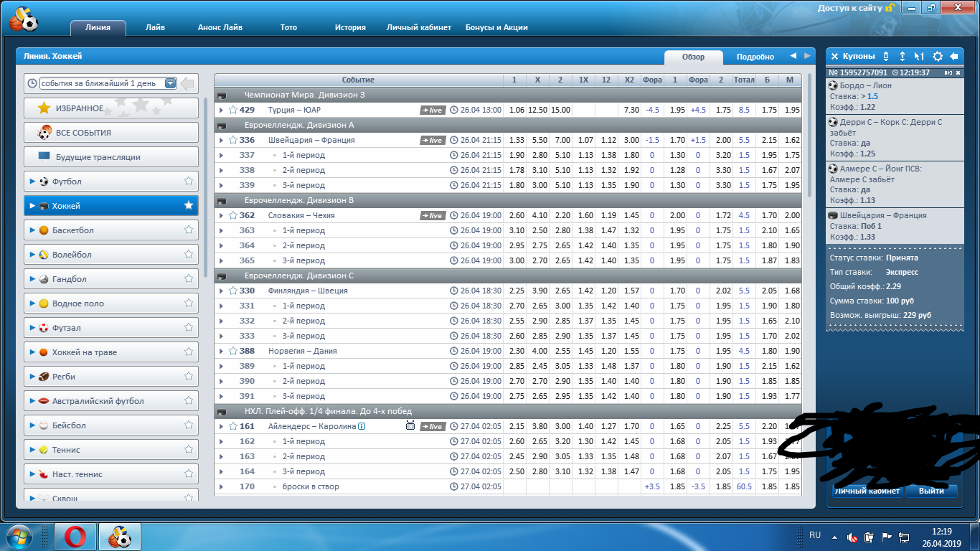Collapse coupons panel with the left arrow icon
Image resolution: width=980 pixels, height=551 pixels.
[953, 56]
